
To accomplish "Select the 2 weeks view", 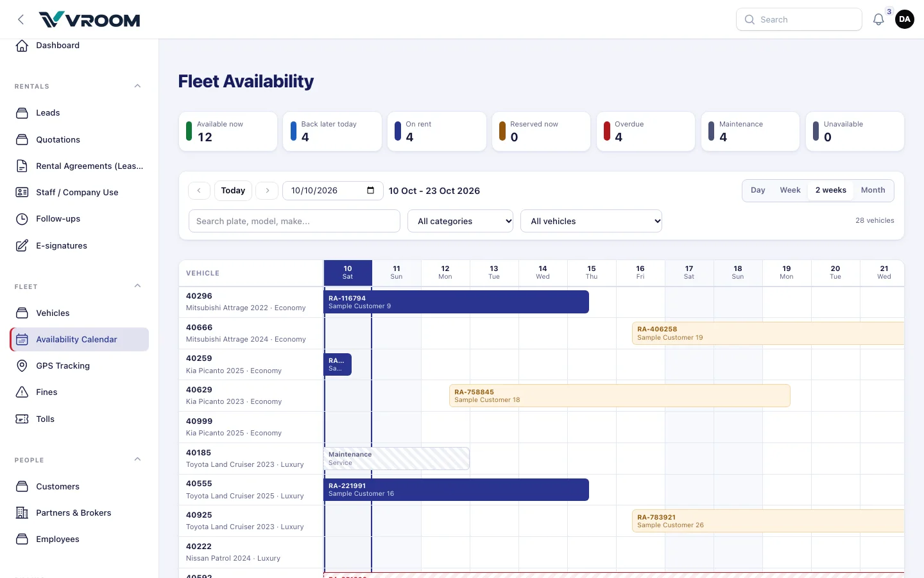I will [x=831, y=190].
